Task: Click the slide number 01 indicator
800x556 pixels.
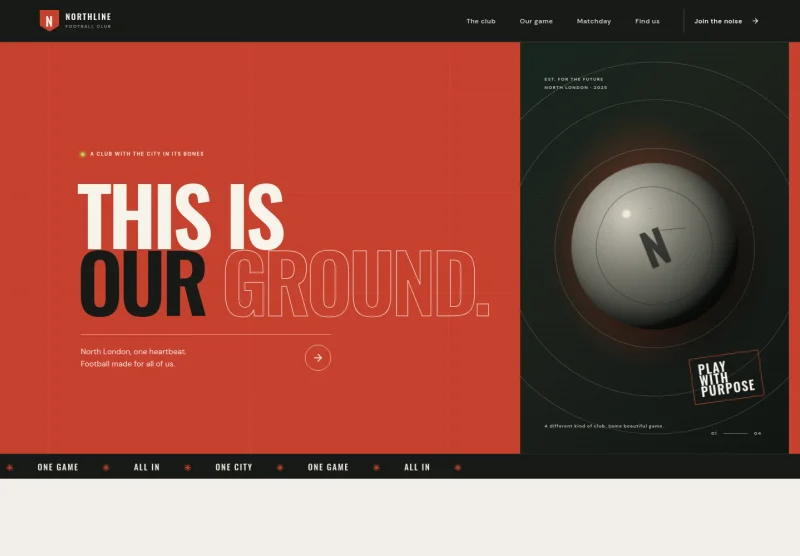Action: point(714,434)
